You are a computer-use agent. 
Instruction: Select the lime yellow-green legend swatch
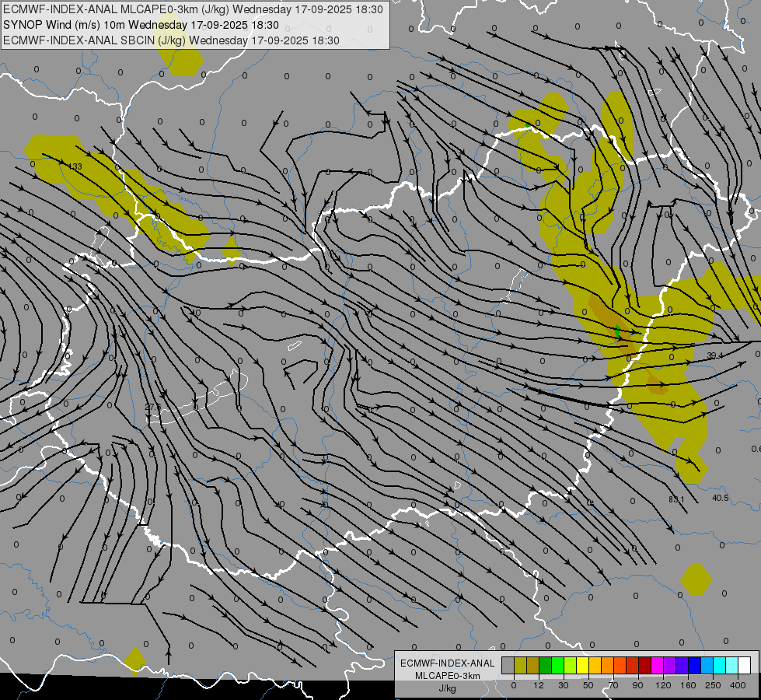571,665
